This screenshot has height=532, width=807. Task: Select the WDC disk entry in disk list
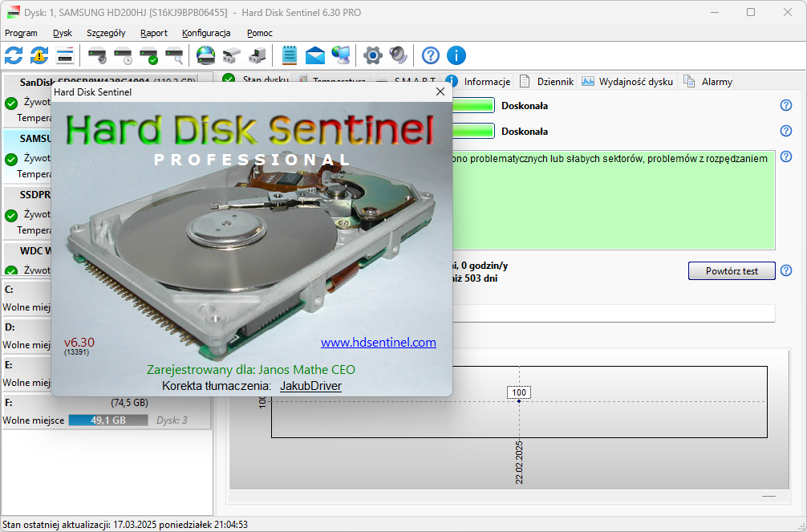[28, 259]
